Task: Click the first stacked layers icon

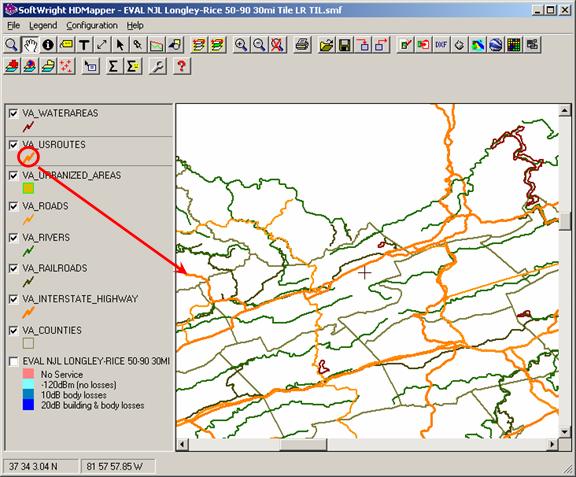Action: pyautogui.click(x=199, y=45)
